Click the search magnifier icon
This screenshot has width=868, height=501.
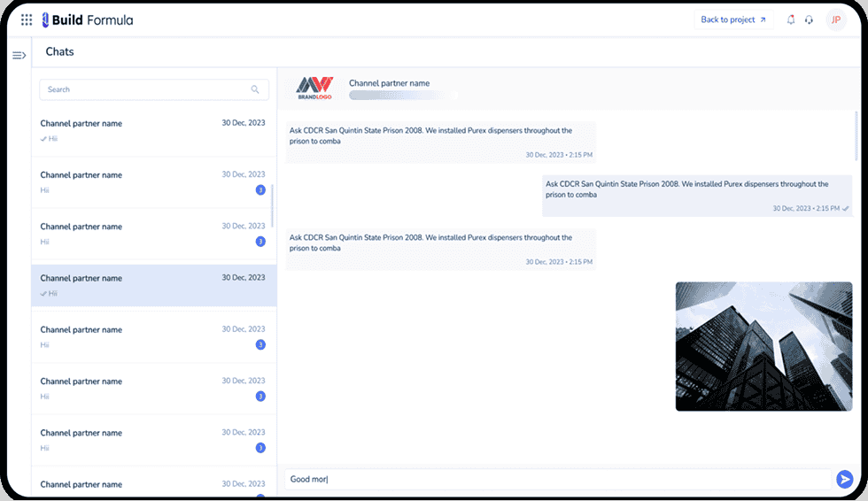tap(255, 89)
